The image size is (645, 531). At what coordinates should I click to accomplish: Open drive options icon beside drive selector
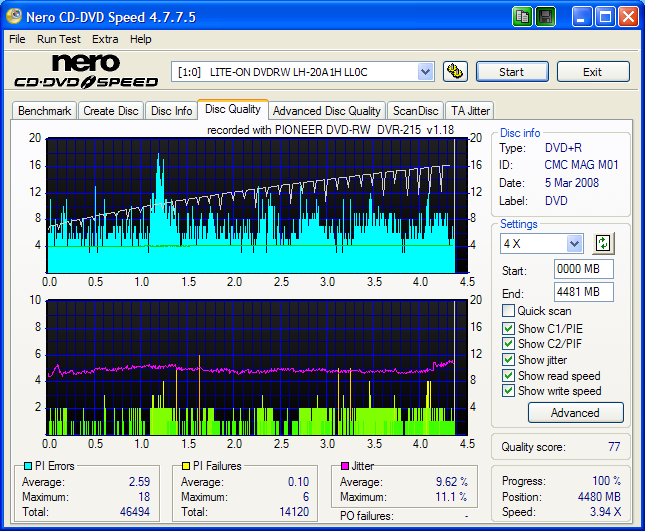coord(455,72)
